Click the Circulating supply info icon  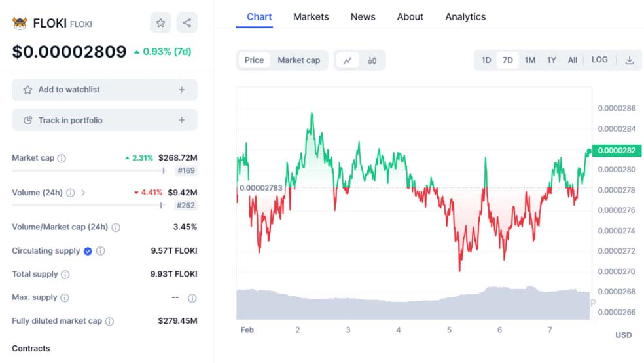point(100,251)
